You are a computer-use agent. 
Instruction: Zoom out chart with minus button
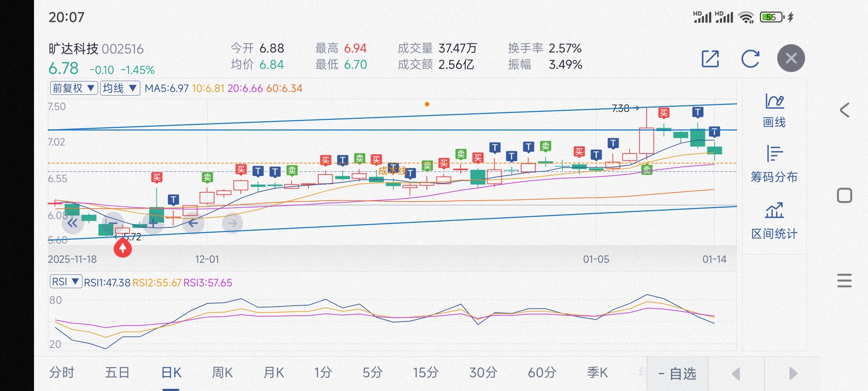pos(113,223)
